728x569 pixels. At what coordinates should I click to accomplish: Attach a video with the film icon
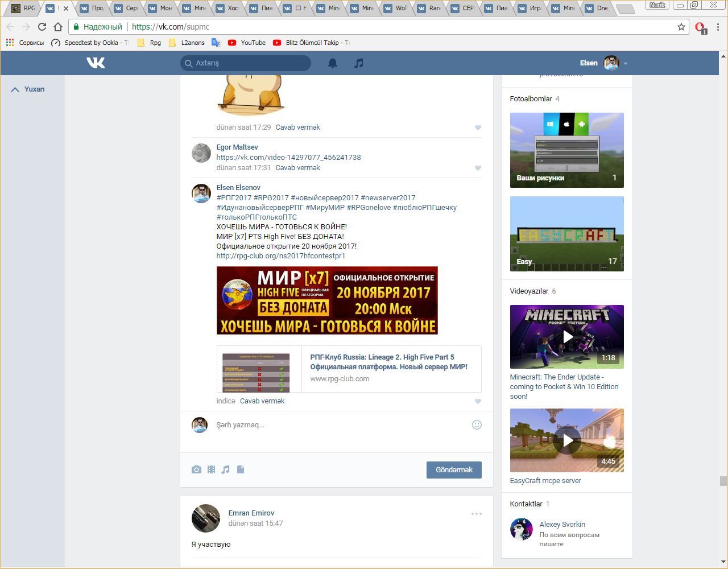(211, 469)
